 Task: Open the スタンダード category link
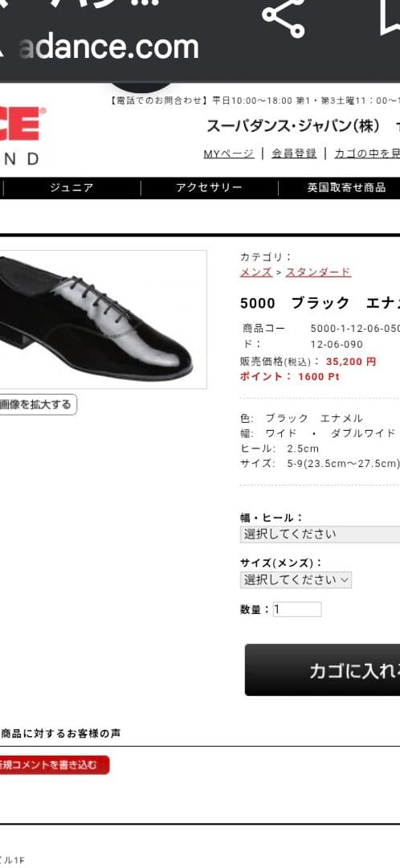(x=318, y=272)
